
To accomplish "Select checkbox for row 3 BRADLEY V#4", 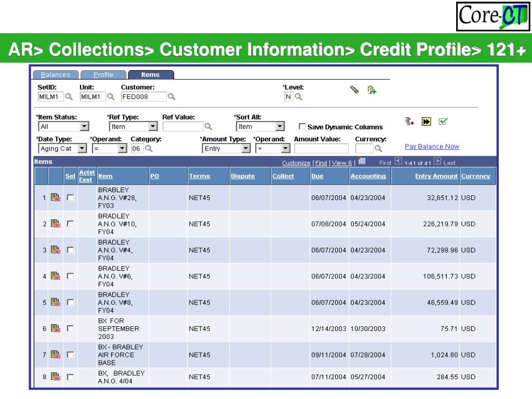I will pyautogui.click(x=70, y=250).
